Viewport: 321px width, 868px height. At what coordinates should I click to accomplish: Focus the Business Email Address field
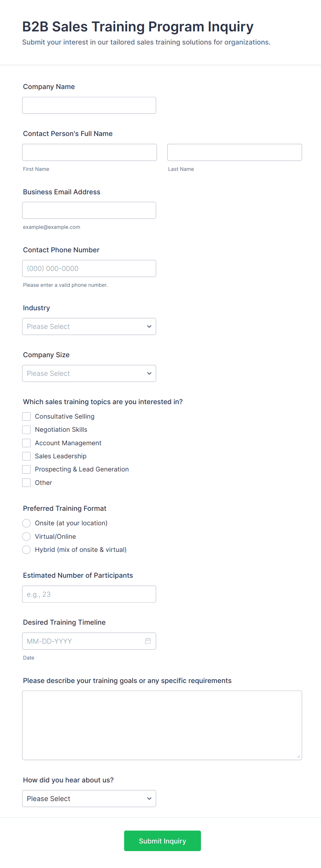point(89,210)
